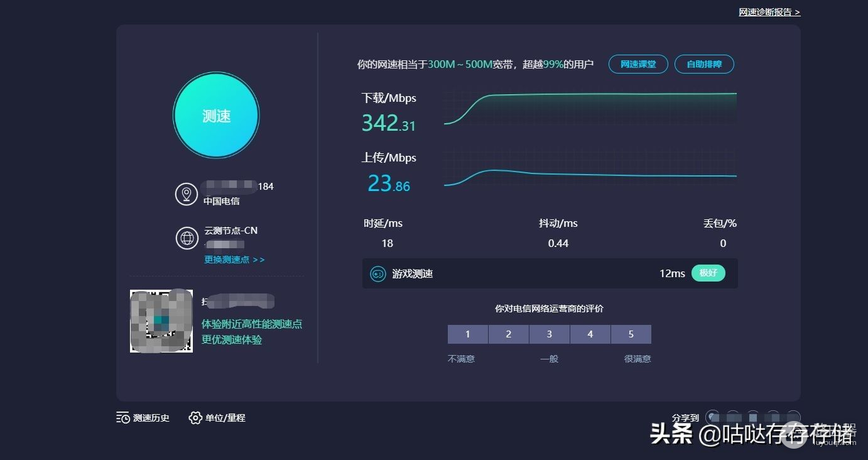Click the QR code image
868x460 pixels.
click(161, 321)
